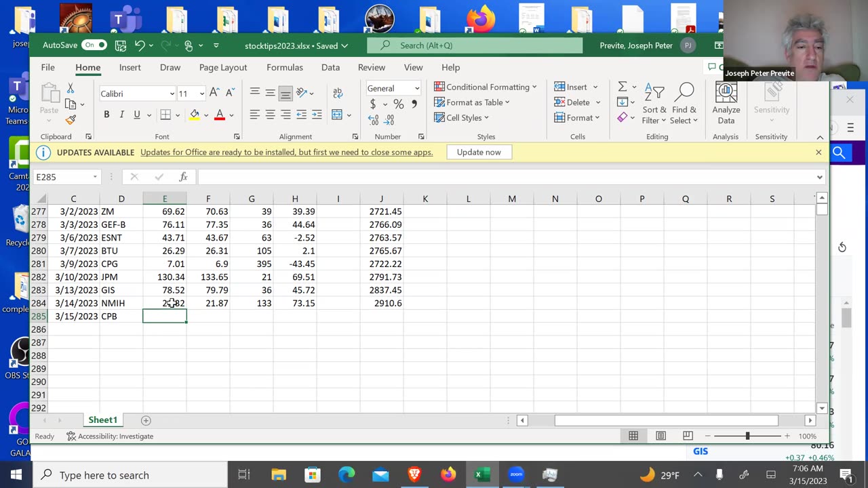Toggle Bold formatting
Screen dimensions: 868x488
(x=106, y=115)
